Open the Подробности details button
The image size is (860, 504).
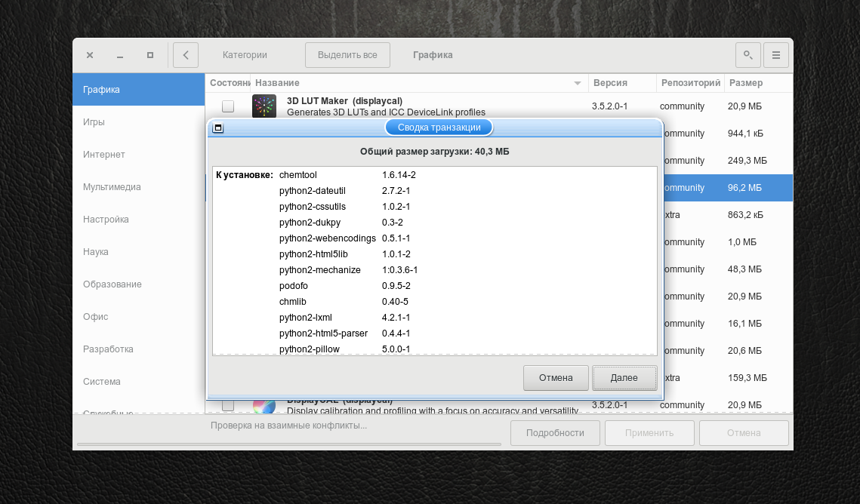coord(555,433)
